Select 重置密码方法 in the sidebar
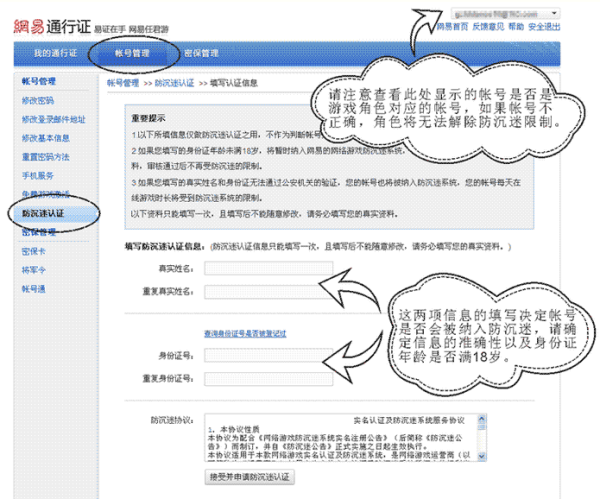Viewport: 600px width, 499px height. tap(46, 157)
